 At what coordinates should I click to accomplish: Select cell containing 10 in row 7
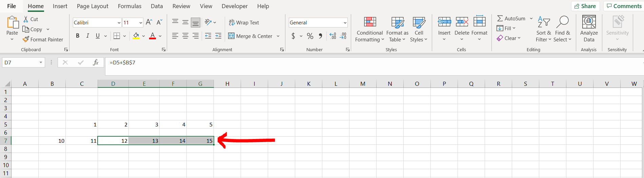[52, 141]
